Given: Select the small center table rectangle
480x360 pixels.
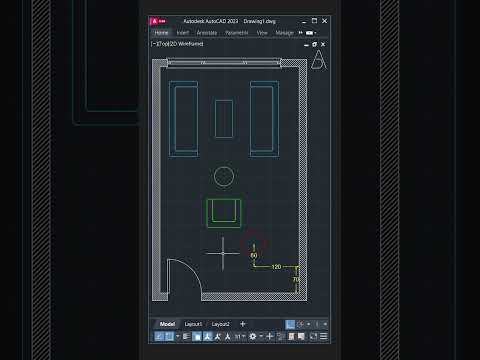Looking at the screenshot, I should [x=224, y=119].
